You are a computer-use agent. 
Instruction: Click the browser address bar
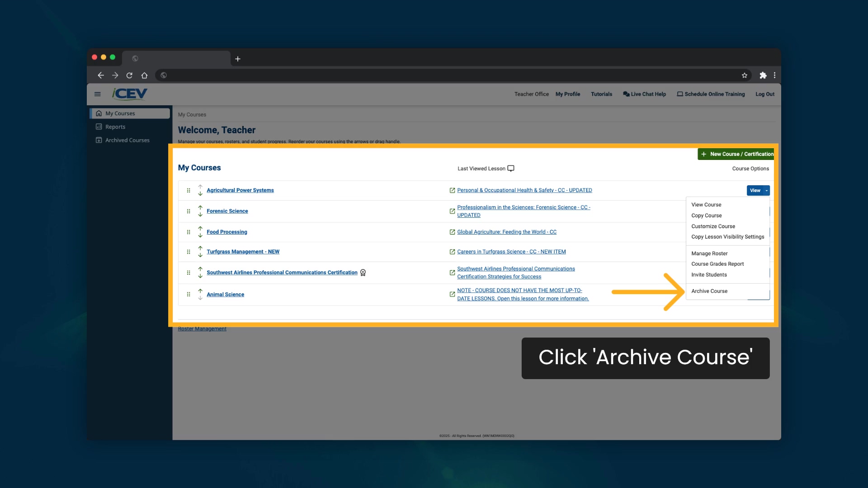pyautogui.click(x=452, y=75)
